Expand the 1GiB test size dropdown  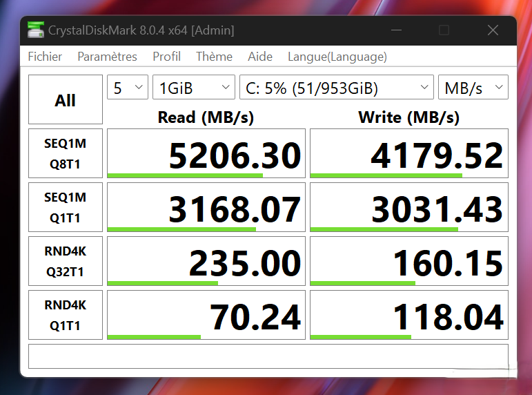click(194, 88)
